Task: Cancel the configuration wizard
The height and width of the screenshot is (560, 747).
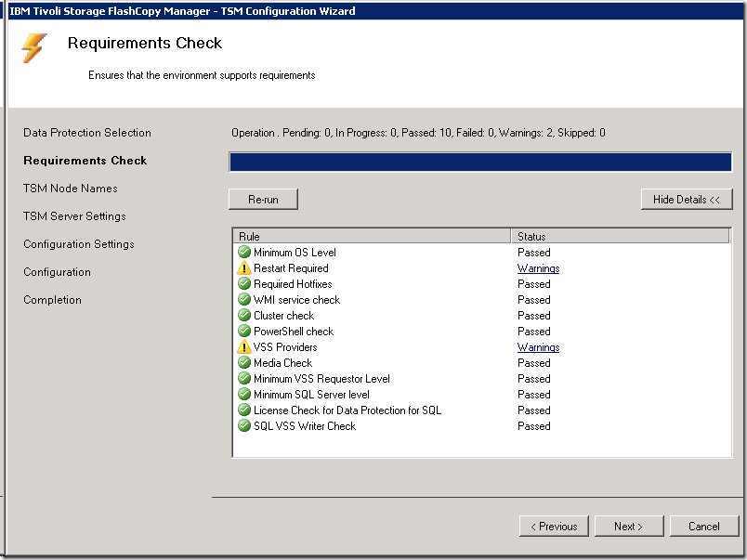Action: (x=703, y=527)
